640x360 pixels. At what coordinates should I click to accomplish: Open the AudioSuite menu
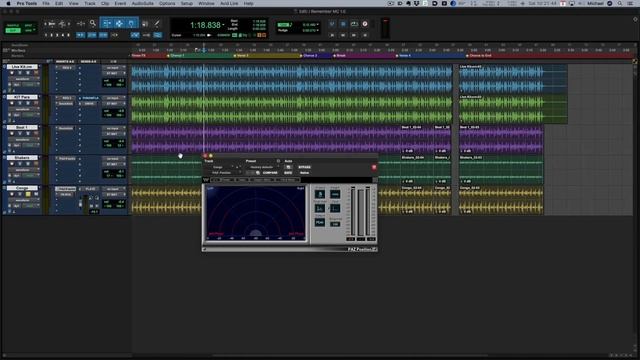(142, 3)
